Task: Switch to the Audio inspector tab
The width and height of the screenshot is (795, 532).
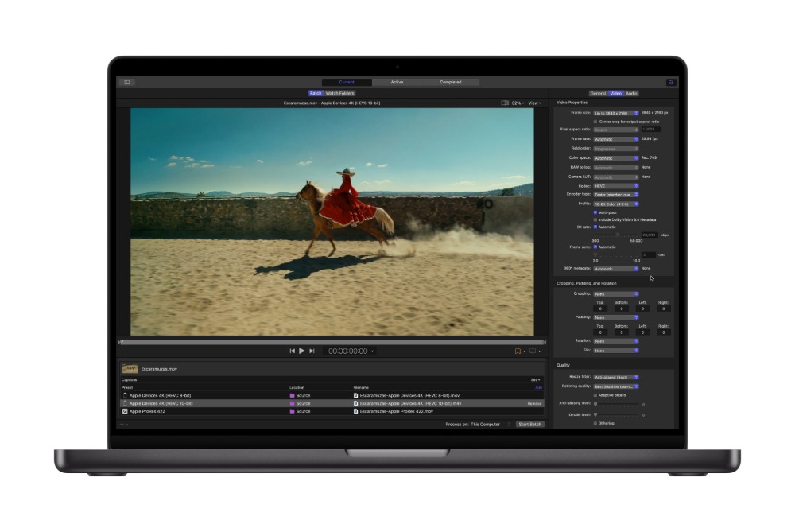Action: click(630, 94)
